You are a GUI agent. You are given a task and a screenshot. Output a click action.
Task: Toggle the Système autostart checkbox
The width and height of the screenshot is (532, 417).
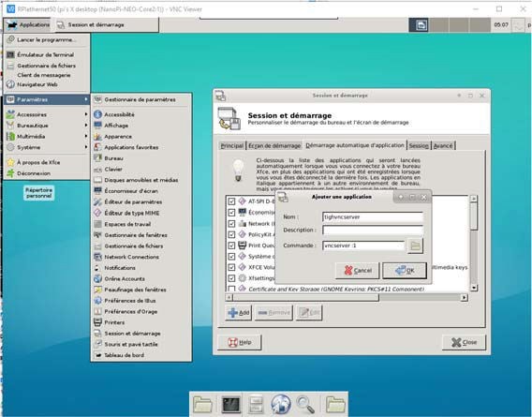pos(231,257)
